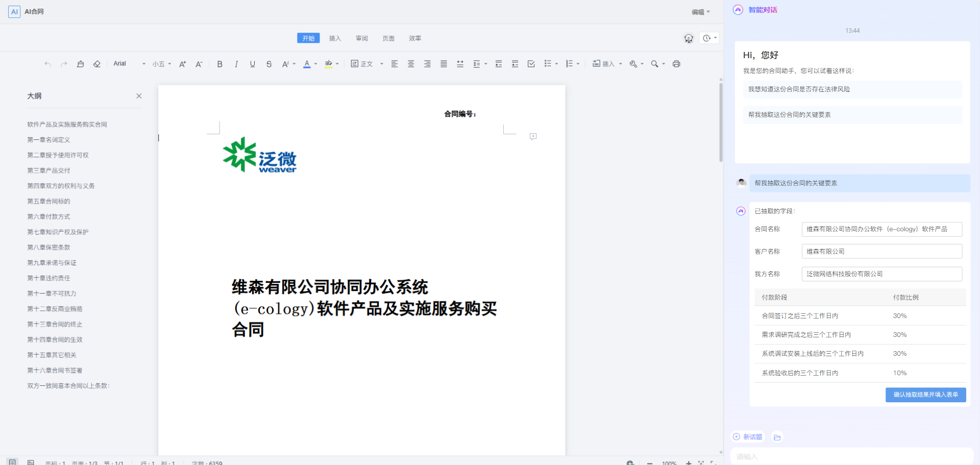Align text right
Screen dimensions: 980x465
(x=427, y=64)
